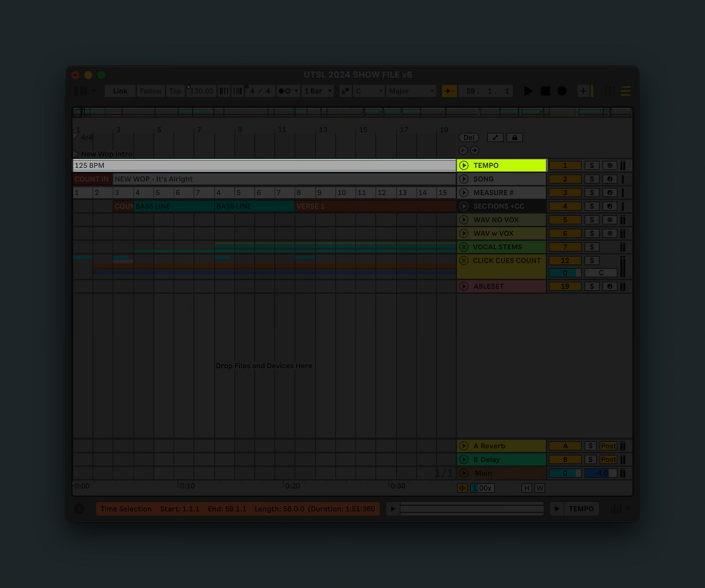Image resolution: width=705 pixels, height=588 pixels.
Task: Toggle track activator 2 on SONG
Action: [565, 179]
